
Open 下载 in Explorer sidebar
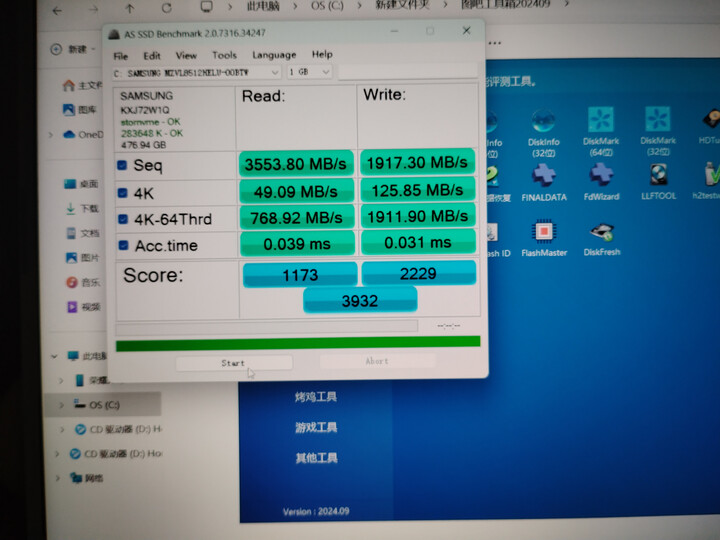tap(82, 209)
